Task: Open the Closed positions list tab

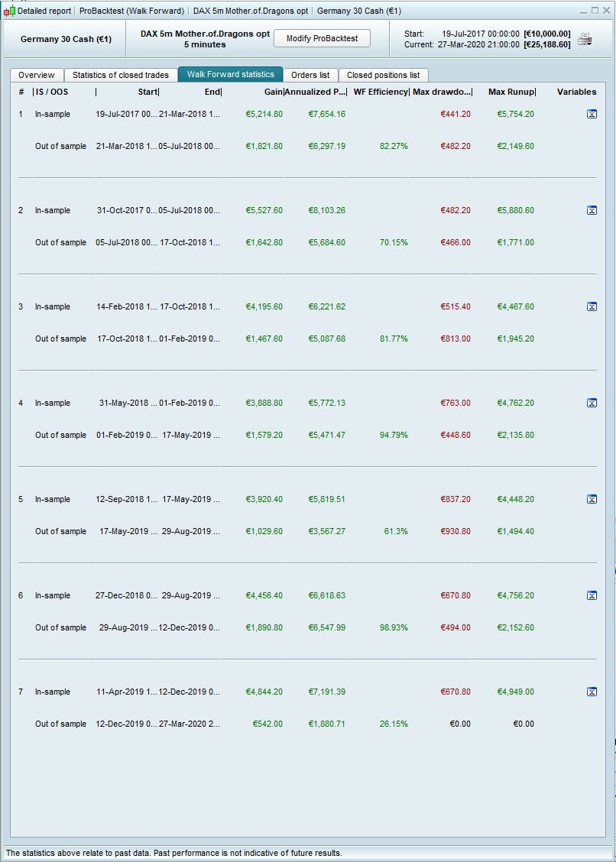Action: (x=384, y=75)
